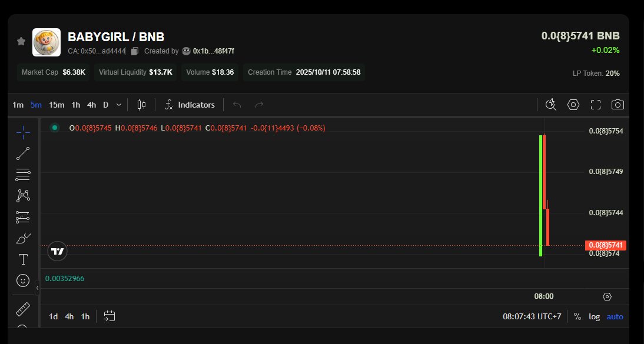Screen dimensions: 644x344
Task: Open chart settings hexagon icon in the top toolbar
Action: point(573,105)
